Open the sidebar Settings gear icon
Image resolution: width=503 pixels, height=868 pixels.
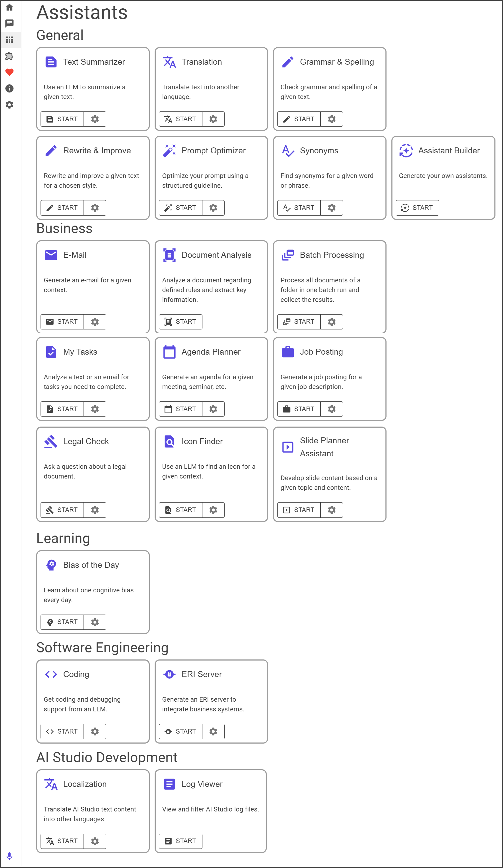tap(10, 105)
